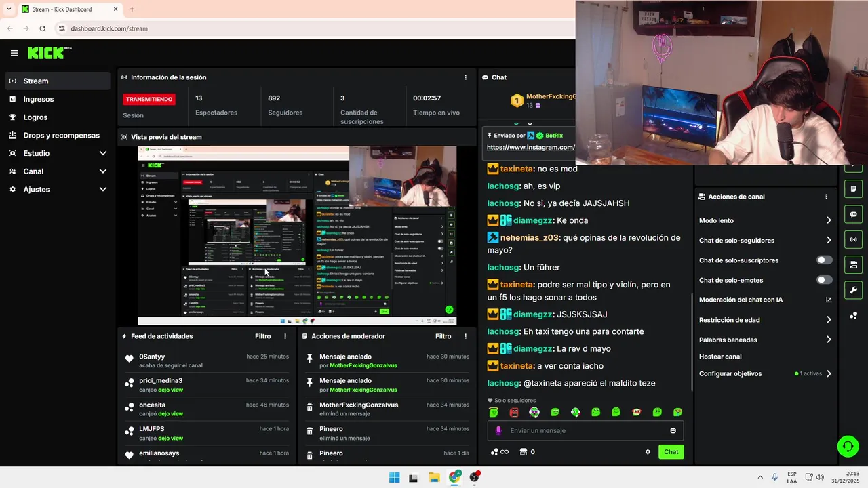Click username nehemias_z03 in chat

pos(530,238)
